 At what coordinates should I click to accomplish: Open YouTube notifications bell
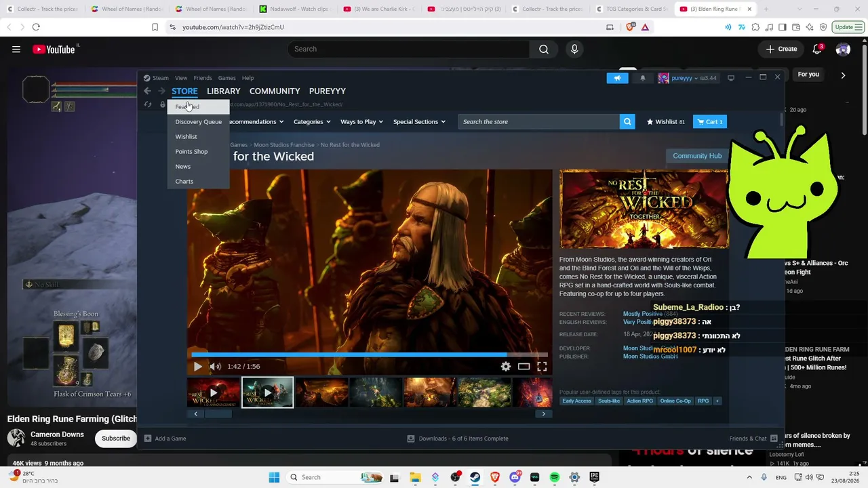[x=817, y=49]
